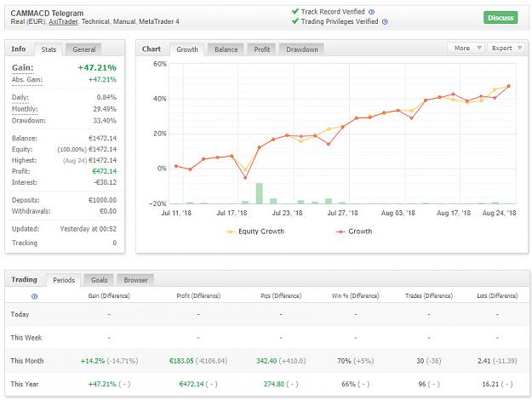Click This Month win rate 70%

click(x=344, y=361)
